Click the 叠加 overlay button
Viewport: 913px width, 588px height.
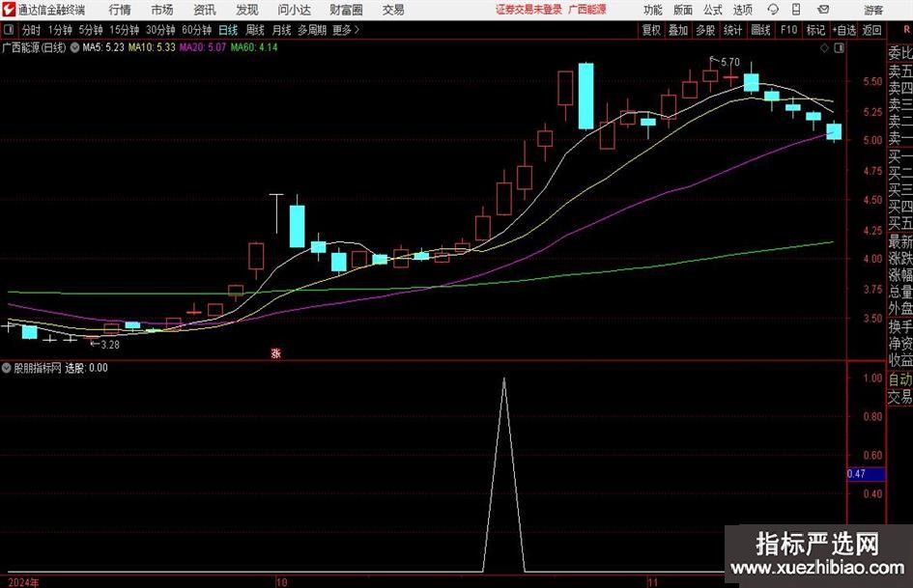pyautogui.click(x=678, y=30)
